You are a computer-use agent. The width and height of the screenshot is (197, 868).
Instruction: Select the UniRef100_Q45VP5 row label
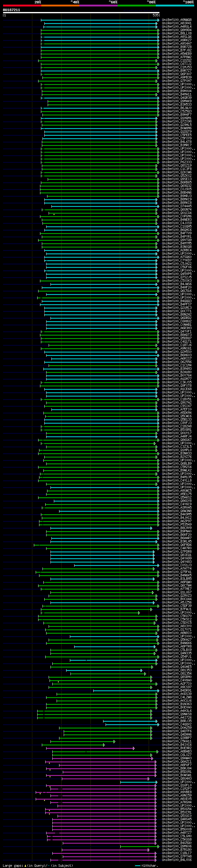click(176, 274)
